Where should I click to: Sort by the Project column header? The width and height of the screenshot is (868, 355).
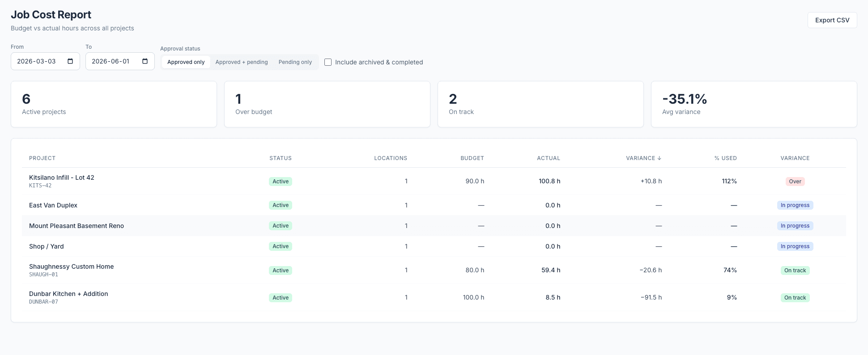pyautogui.click(x=42, y=158)
